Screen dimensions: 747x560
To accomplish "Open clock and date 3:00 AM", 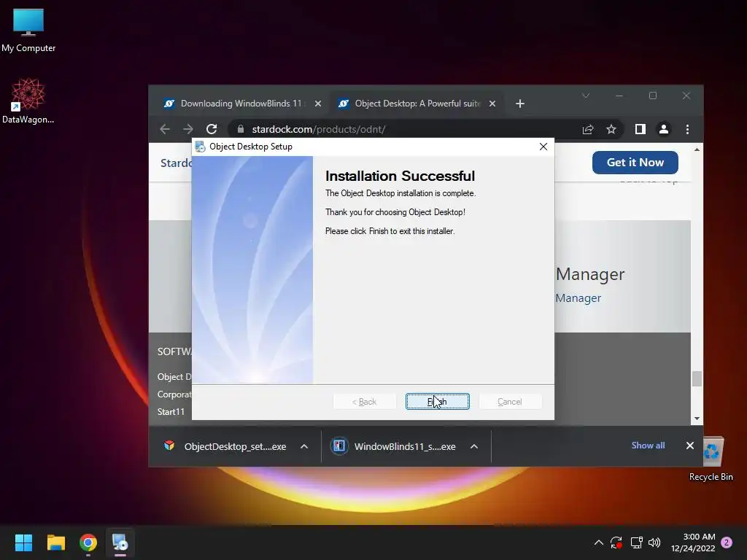I will tap(693, 542).
